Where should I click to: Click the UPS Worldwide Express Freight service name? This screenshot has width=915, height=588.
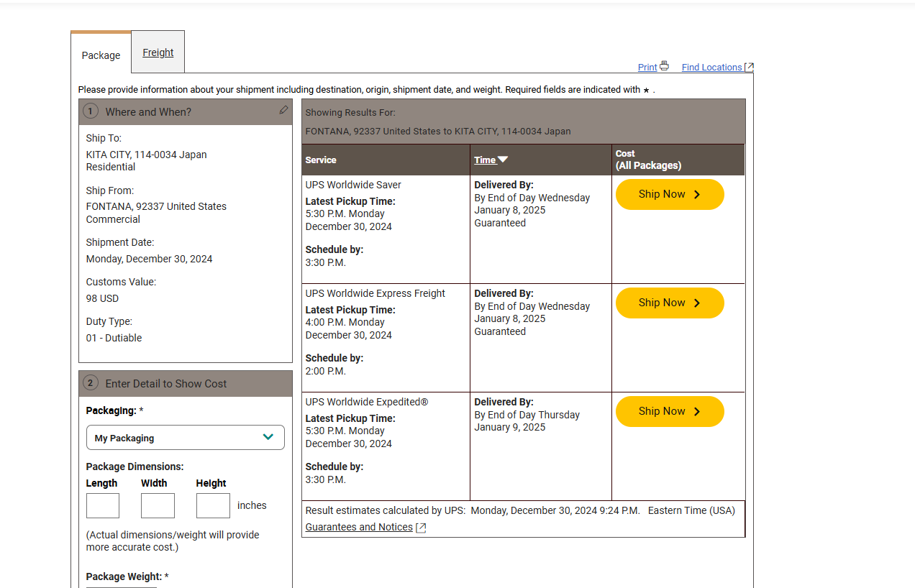point(375,293)
